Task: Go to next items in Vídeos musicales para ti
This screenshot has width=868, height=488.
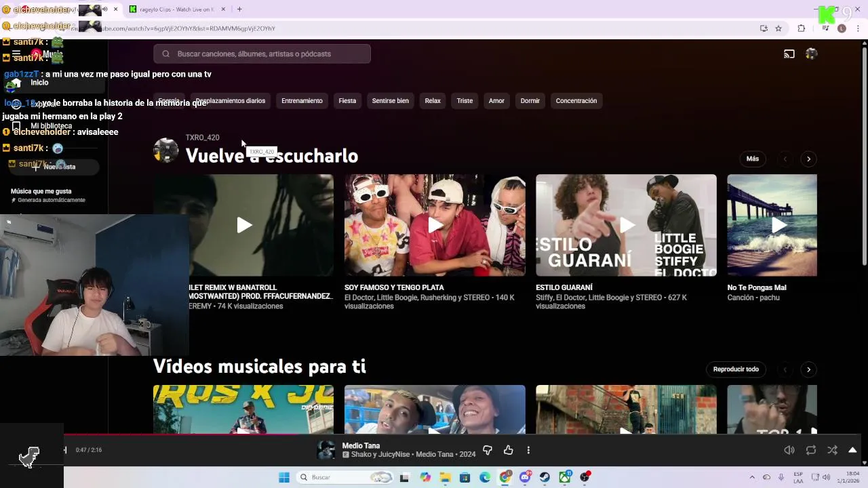Action: pyautogui.click(x=808, y=369)
